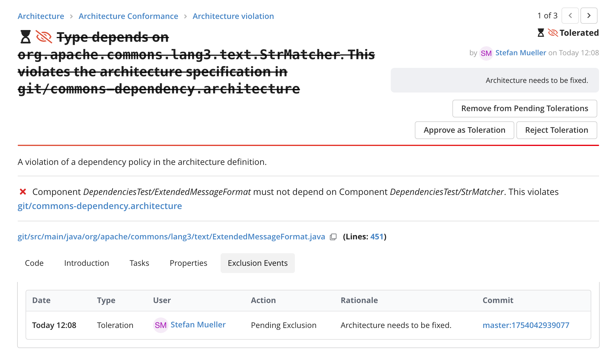
Task: Open the Properties tab
Action: click(x=188, y=263)
